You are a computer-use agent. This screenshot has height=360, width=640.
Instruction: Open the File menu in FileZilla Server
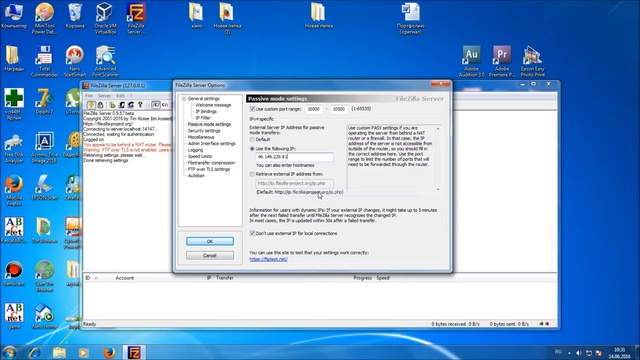[89, 96]
